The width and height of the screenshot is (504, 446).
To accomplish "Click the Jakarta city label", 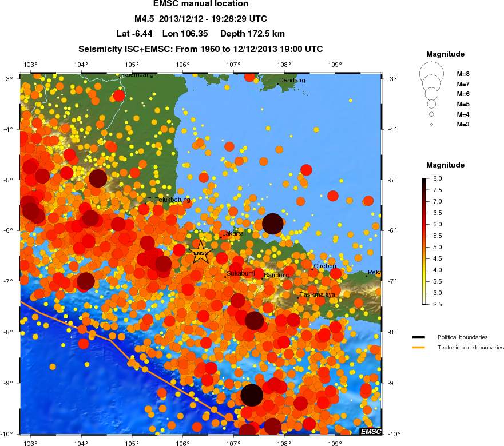I will tap(233, 234).
